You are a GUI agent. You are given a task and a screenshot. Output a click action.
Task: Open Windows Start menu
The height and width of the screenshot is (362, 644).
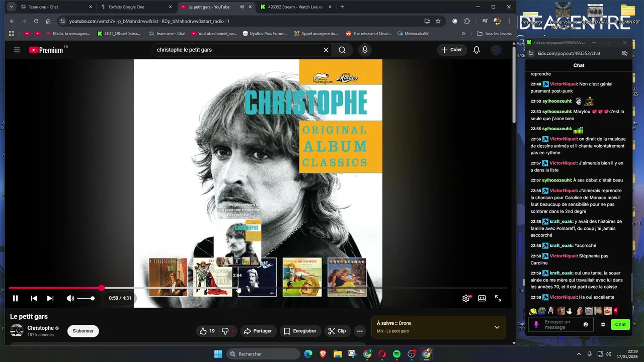tap(218, 354)
